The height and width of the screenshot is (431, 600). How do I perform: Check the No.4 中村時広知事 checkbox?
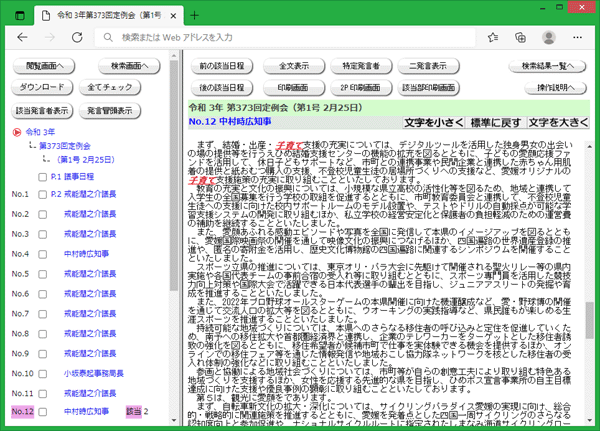tap(42, 254)
